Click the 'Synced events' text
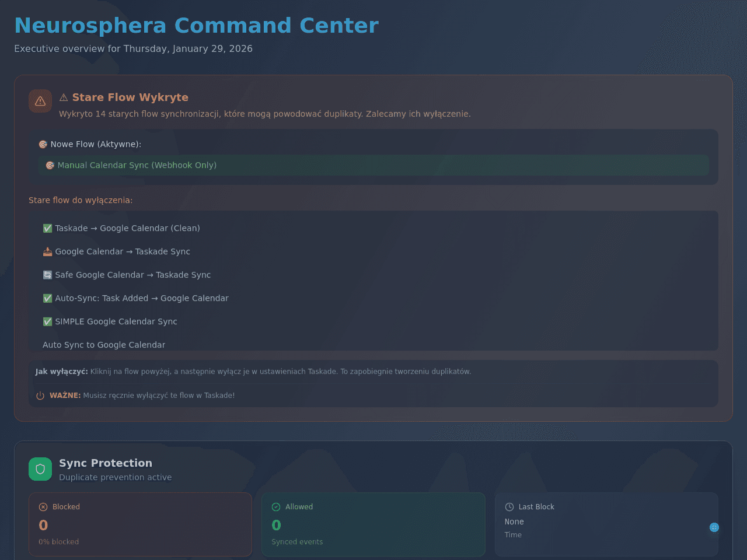This screenshot has height=560, width=747. [x=297, y=542]
